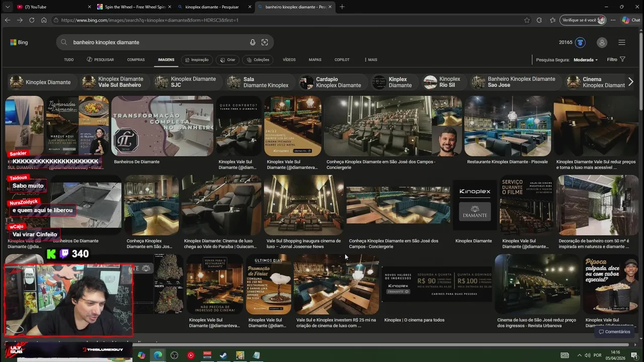Open the favorites list icon in the toolbar

click(x=552, y=20)
